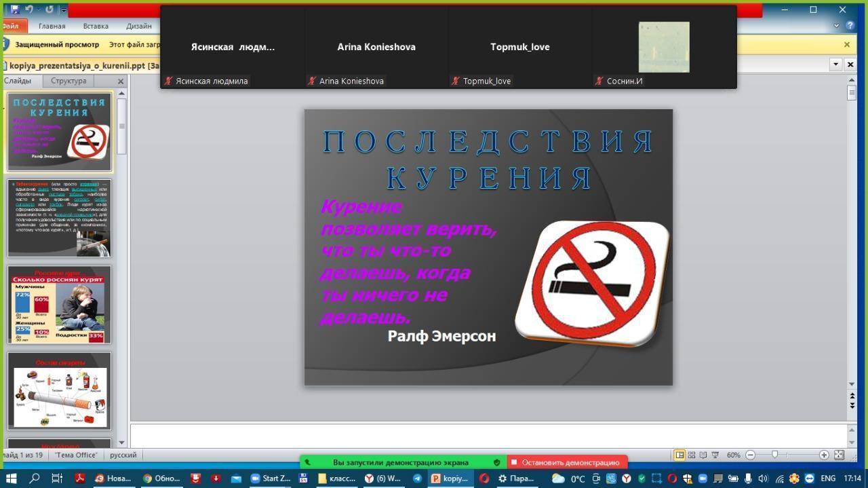This screenshot has width=868, height=488.
Task: Open the Undo history dropdown arrow
Action: (x=38, y=10)
